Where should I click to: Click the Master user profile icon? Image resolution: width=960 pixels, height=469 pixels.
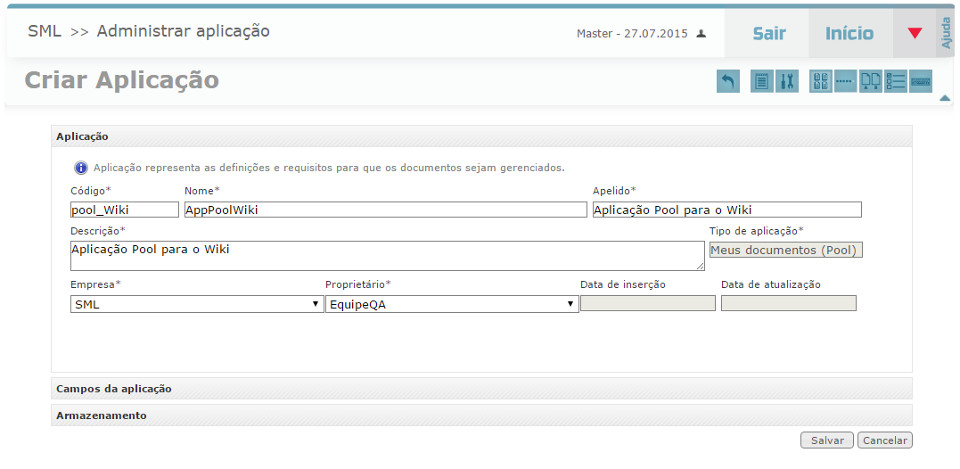(701, 34)
